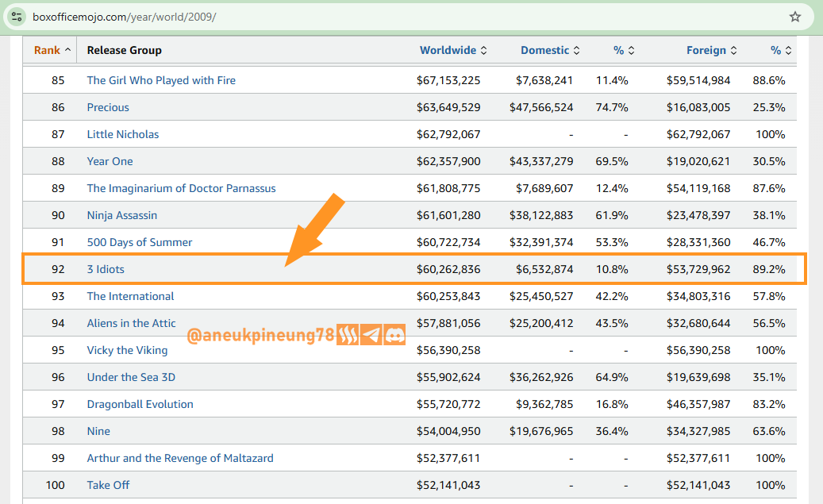
Task: Select foreign gross $53,729,962 for 3 Idiots
Action: pos(698,269)
